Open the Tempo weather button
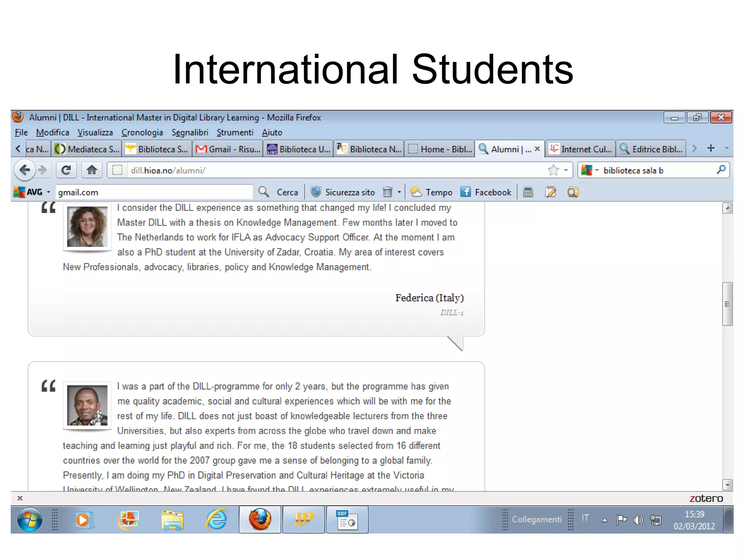Viewport: 747px width, 560px height. pyautogui.click(x=431, y=192)
